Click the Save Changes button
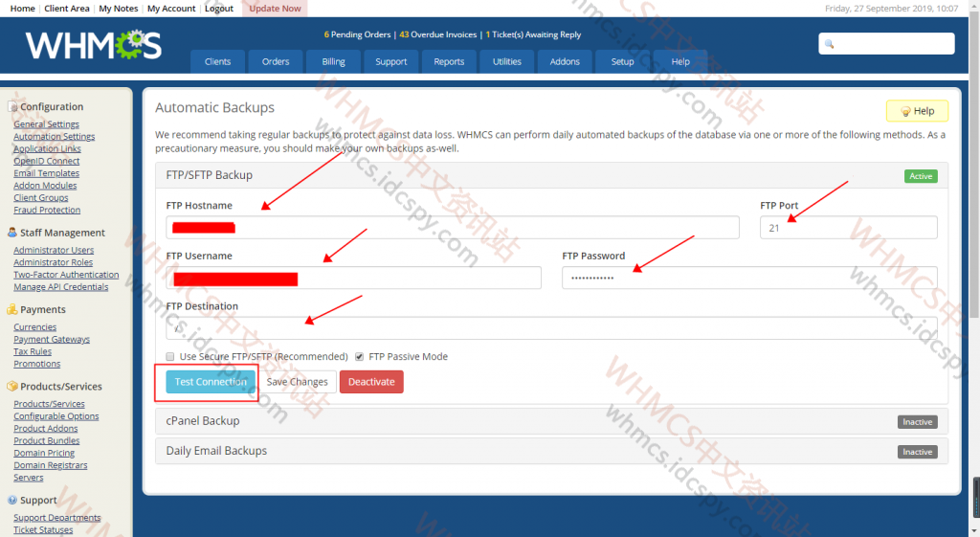Image resolution: width=980 pixels, height=537 pixels. coord(297,382)
